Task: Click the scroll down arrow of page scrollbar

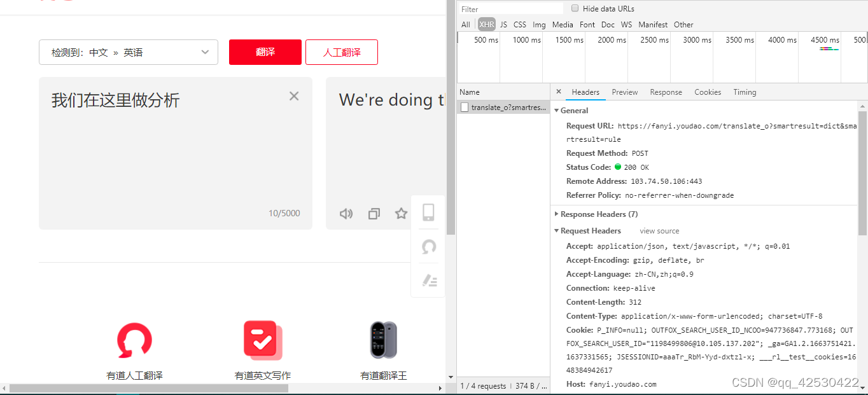Action: 451,377
